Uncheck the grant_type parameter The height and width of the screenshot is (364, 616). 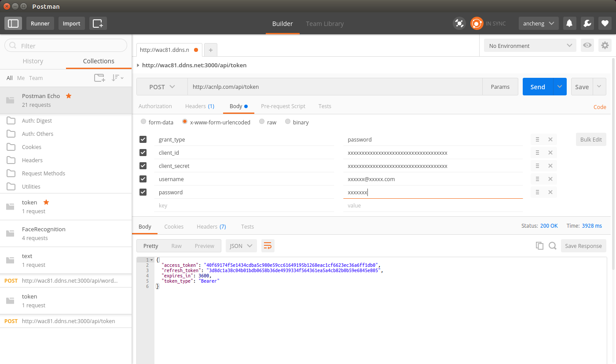(143, 139)
